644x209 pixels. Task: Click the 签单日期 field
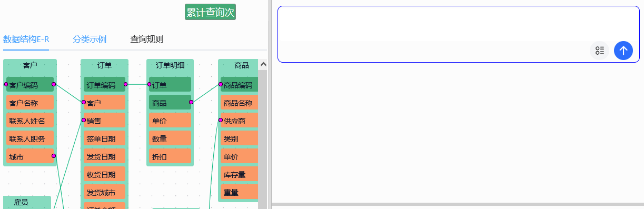(x=104, y=138)
